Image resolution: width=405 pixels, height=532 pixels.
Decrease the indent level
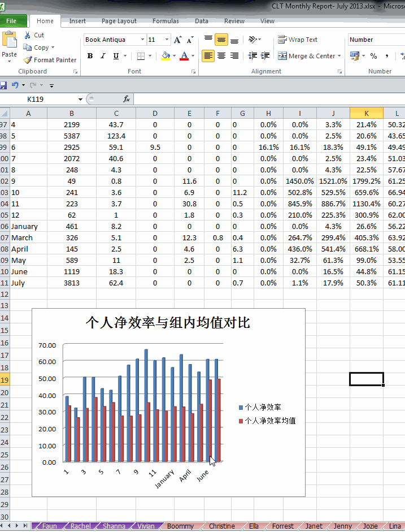[x=252, y=55]
